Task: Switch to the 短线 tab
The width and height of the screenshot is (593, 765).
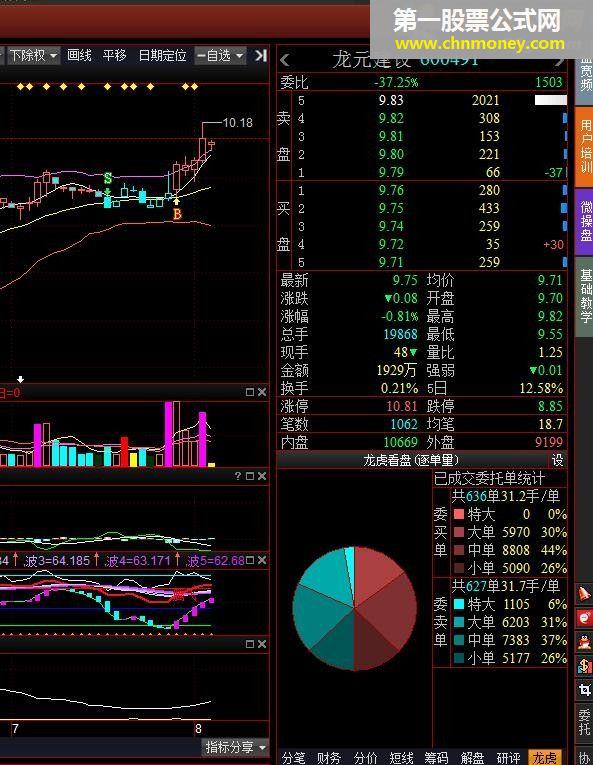Action: 401,758
